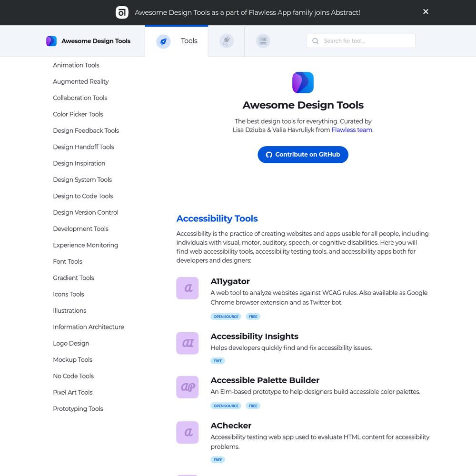The height and width of the screenshot is (476, 476).
Task: Click the Awesome Design Tools header logo icon
Action: coord(51,41)
